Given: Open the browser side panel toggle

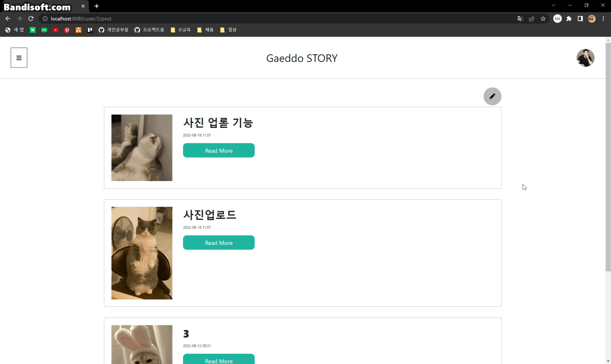Looking at the screenshot, I should tap(580, 18).
